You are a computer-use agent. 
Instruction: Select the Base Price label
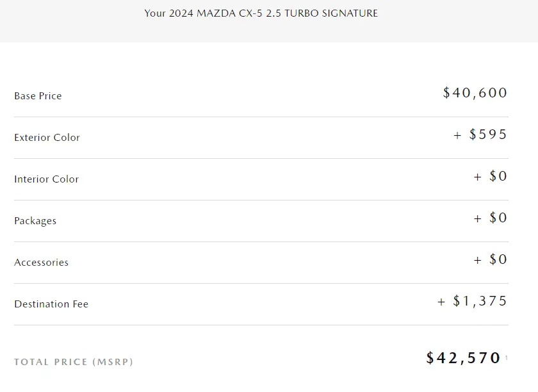pos(38,96)
